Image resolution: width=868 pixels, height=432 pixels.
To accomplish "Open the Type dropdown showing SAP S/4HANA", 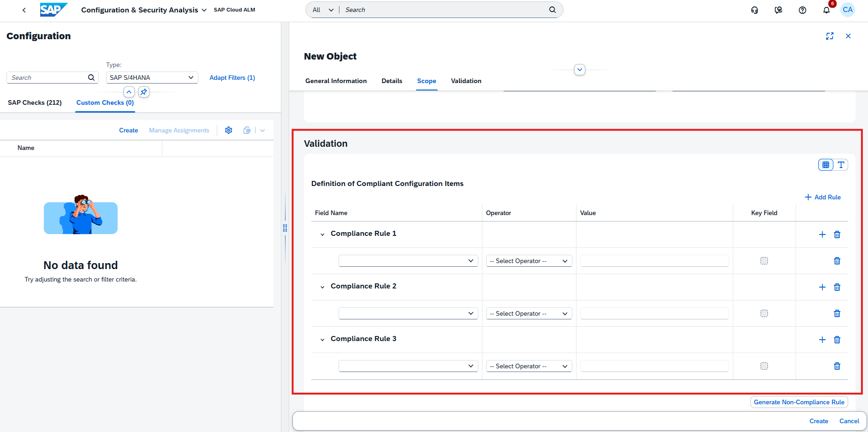I will 152,78.
